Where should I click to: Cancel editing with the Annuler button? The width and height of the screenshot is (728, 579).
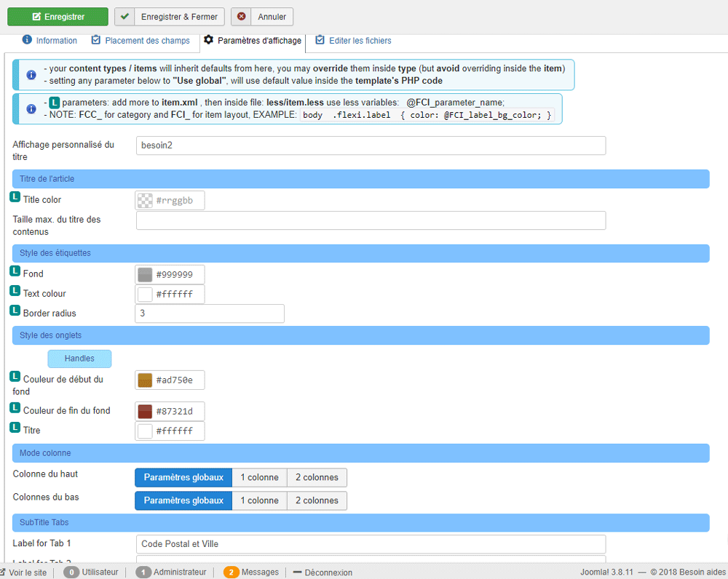[262, 17]
